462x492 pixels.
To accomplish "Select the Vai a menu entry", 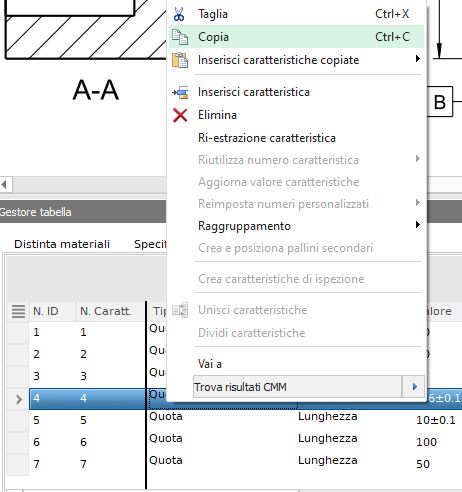I will (210, 364).
